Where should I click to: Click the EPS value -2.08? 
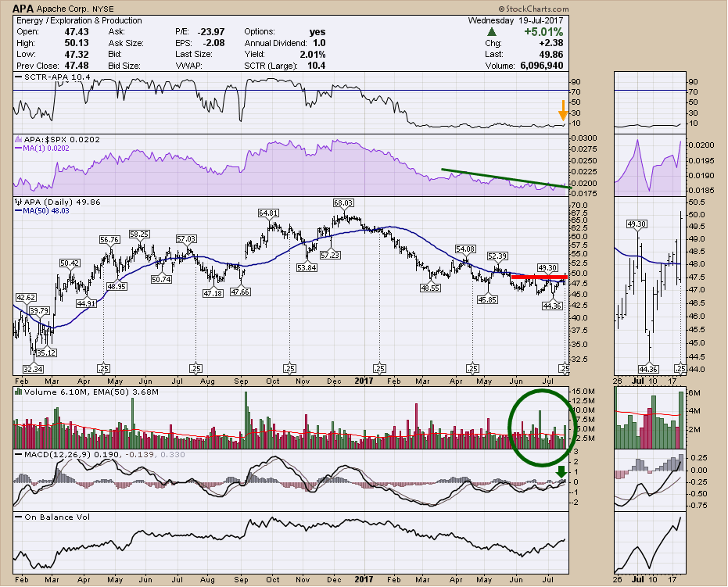213,43
